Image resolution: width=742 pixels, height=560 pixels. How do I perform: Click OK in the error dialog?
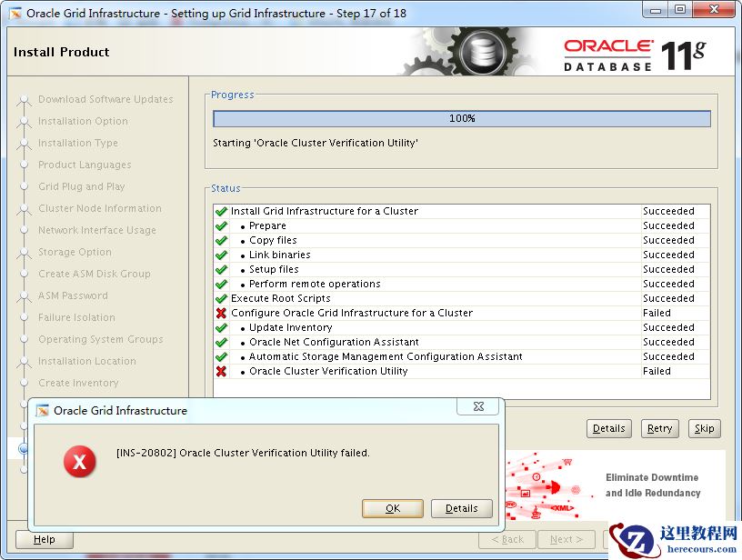click(393, 508)
